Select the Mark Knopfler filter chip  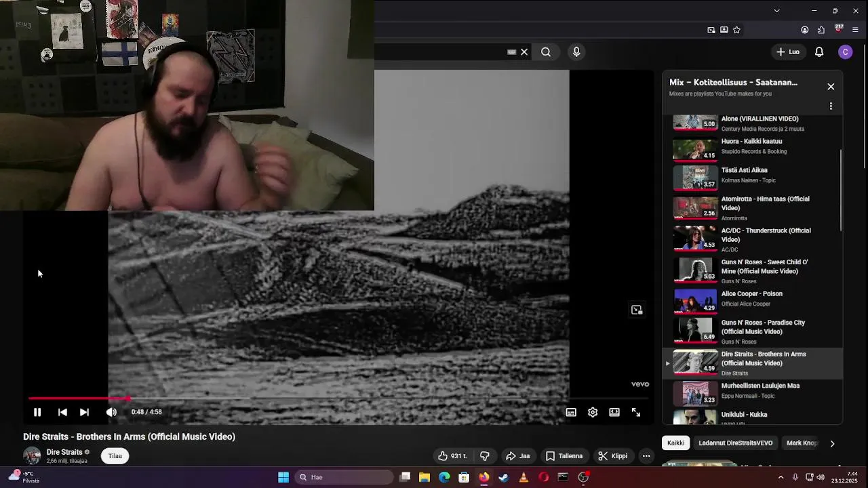[802, 443]
